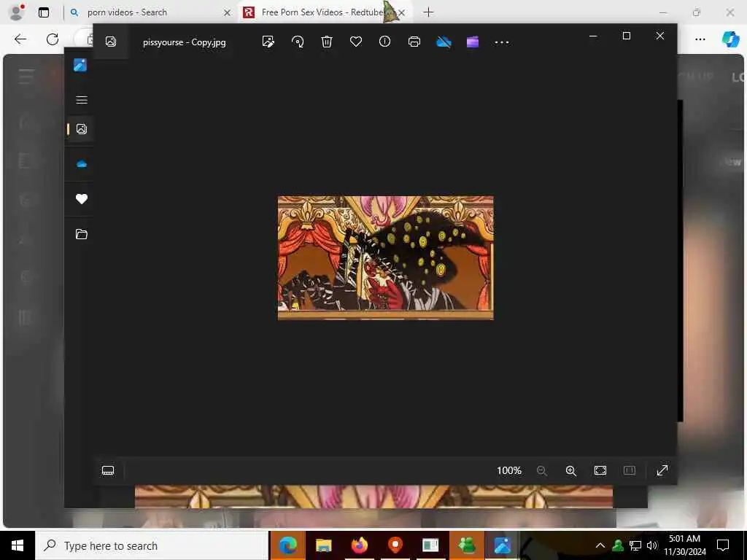Rotate the picture using the rotate icon
Screen dimensions: 747x560
298,42
